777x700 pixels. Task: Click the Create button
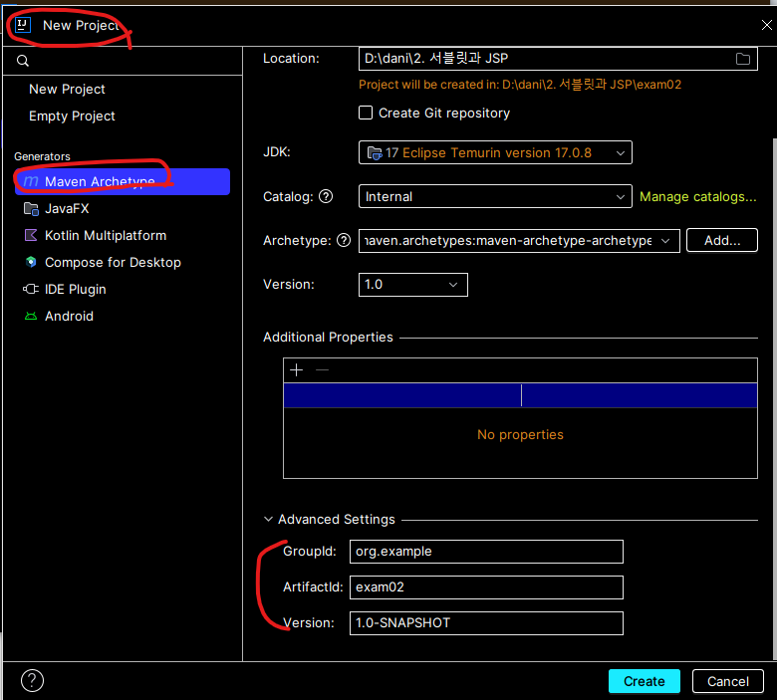pyautogui.click(x=644, y=681)
